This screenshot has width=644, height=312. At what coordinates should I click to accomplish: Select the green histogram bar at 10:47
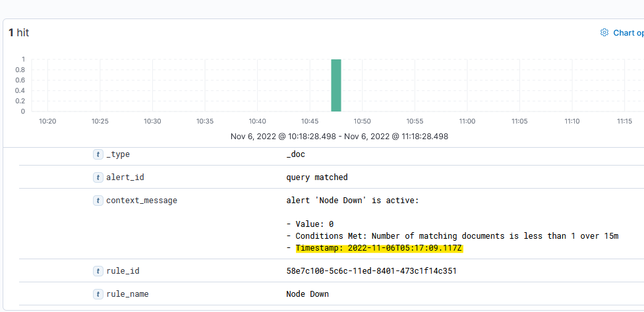pyautogui.click(x=336, y=85)
